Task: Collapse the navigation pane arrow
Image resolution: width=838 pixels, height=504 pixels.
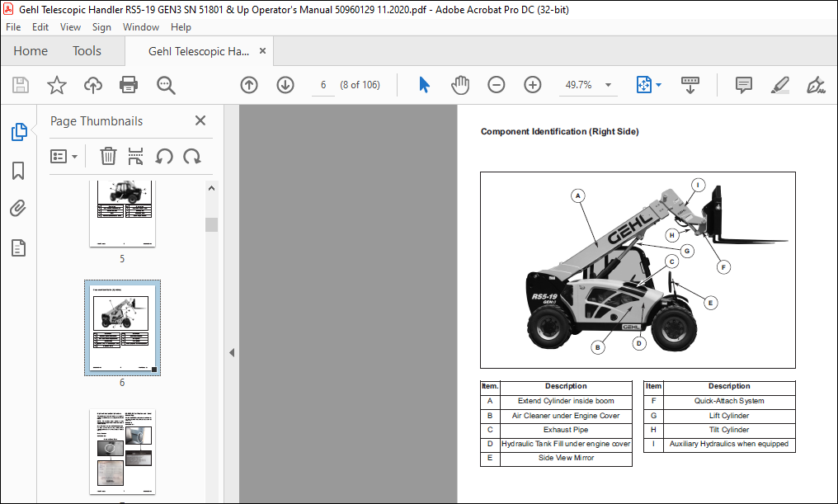Action: [232, 353]
